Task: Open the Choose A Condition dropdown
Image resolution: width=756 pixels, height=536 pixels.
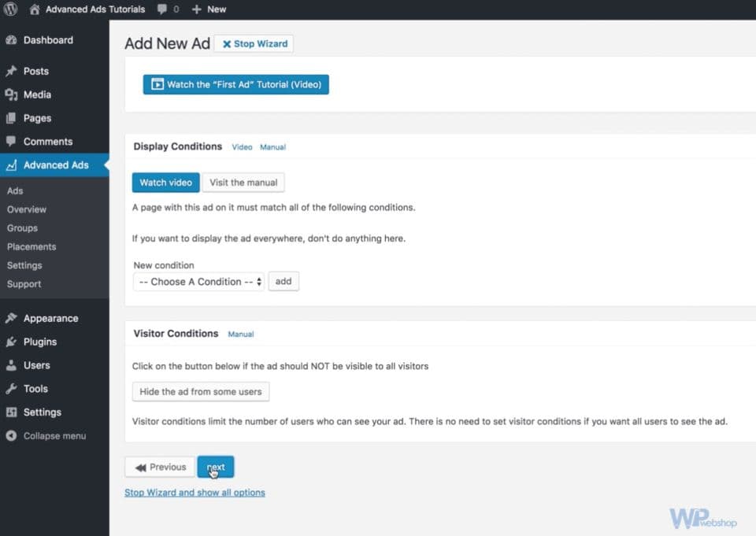Action: pos(198,282)
